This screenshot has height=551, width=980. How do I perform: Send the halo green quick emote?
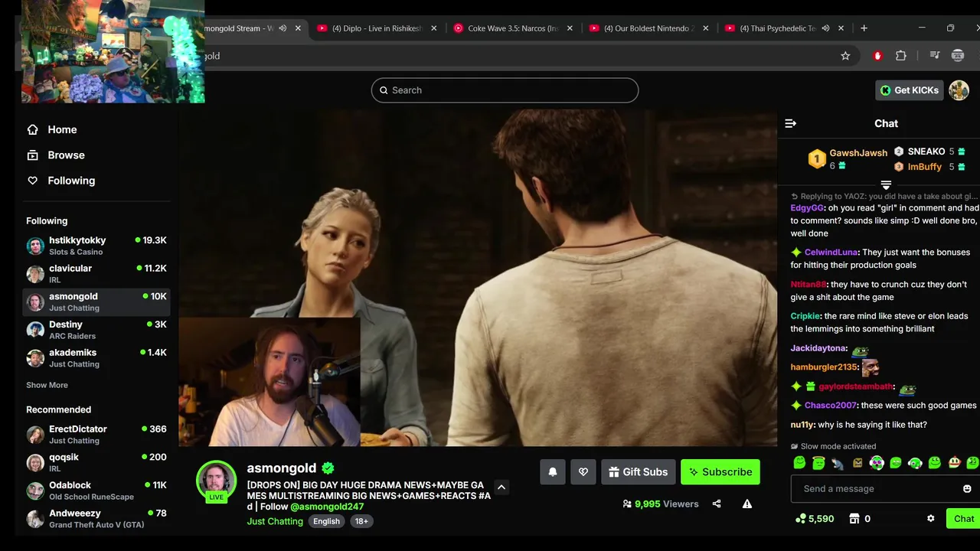pyautogui.click(x=818, y=462)
